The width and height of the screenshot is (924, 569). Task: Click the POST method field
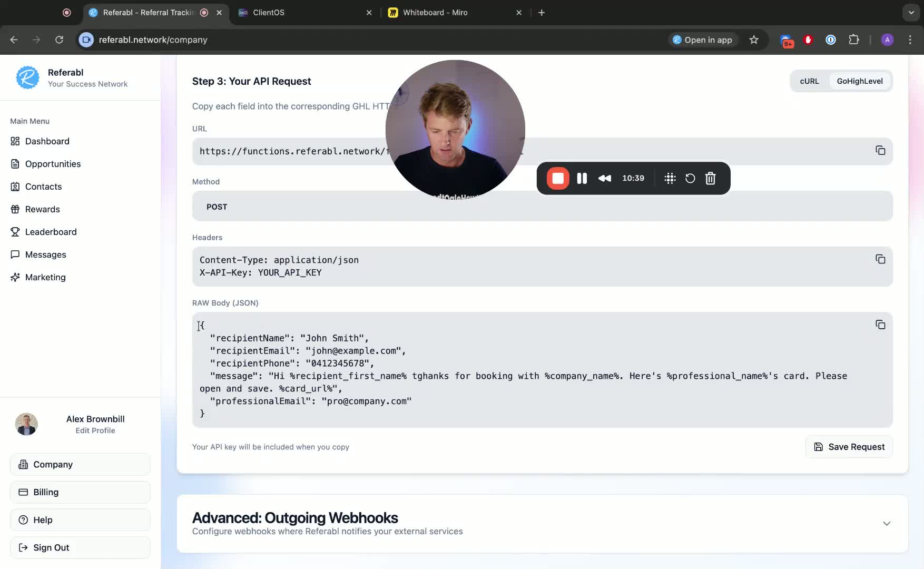click(542, 207)
